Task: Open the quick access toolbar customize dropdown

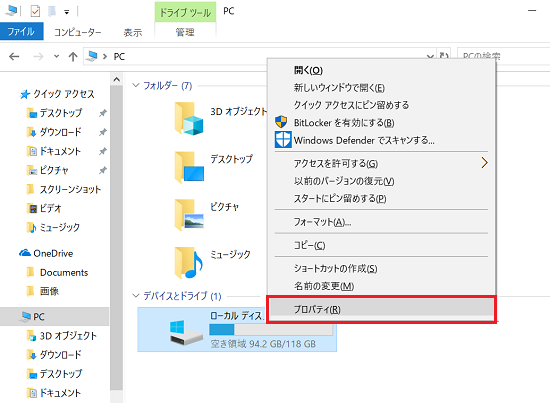Action: pyautogui.click(x=66, y=12)
